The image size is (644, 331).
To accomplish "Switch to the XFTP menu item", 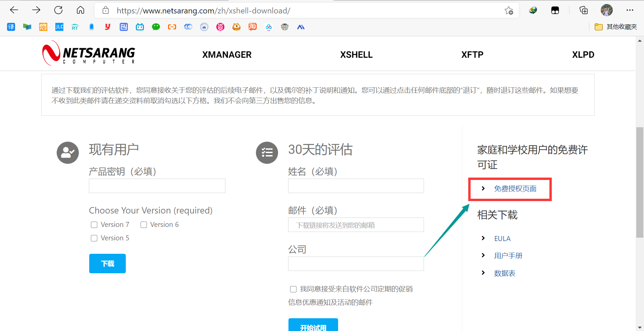I will 472,54.
